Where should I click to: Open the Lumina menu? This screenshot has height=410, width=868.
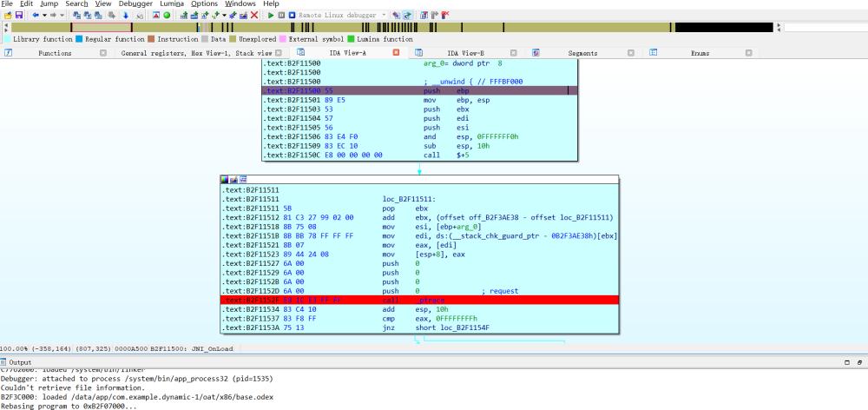tap(172, 3)
